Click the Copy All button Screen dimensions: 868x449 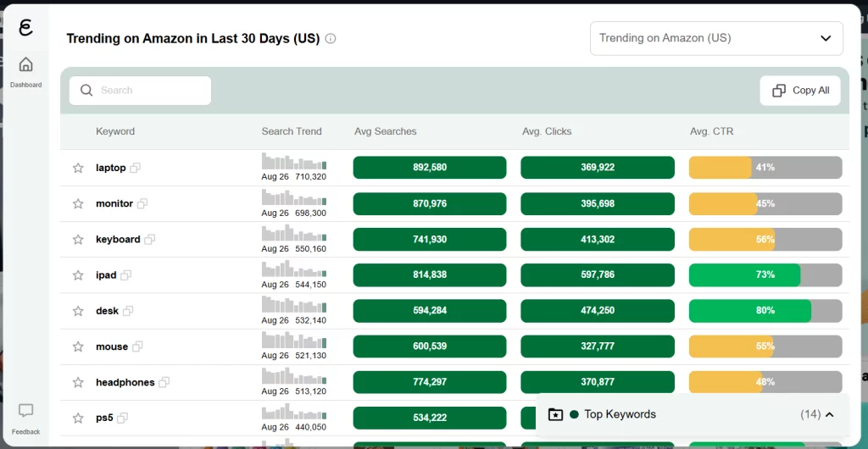click(x=800, y=91)
